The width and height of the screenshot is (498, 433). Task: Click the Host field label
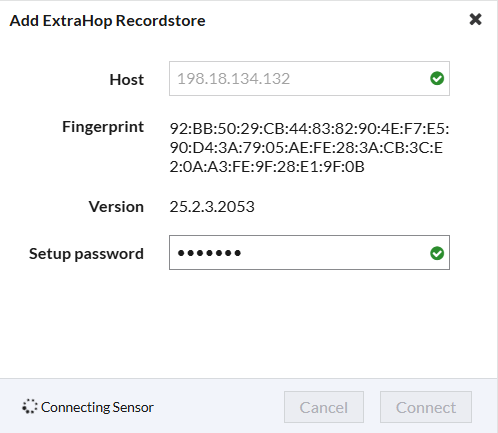point(127,80)
